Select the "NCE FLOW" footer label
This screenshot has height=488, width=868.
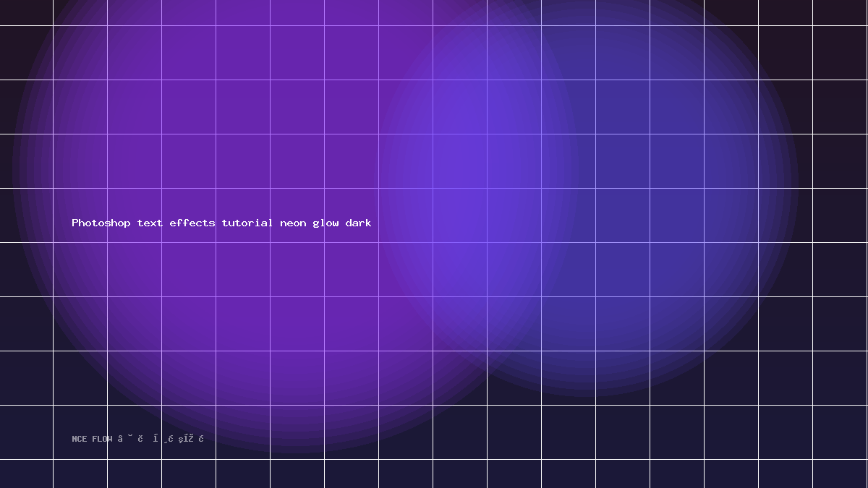tap(92, 439)
